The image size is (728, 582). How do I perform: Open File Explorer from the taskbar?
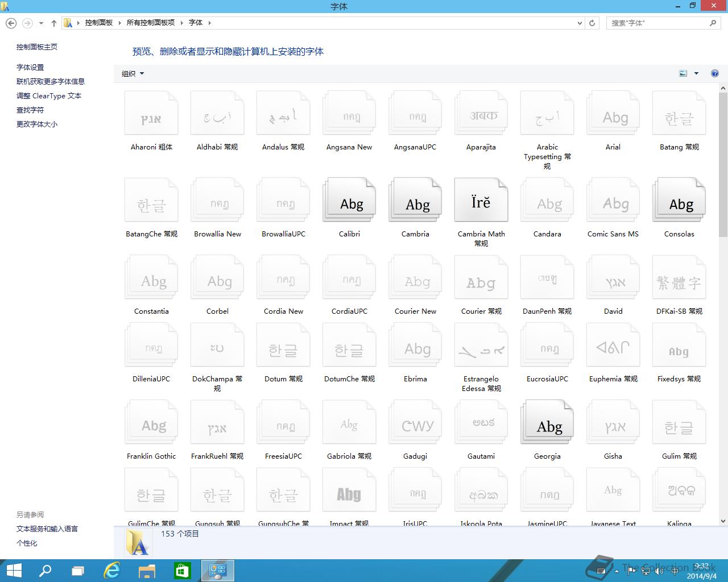click(x=147, y=571)
